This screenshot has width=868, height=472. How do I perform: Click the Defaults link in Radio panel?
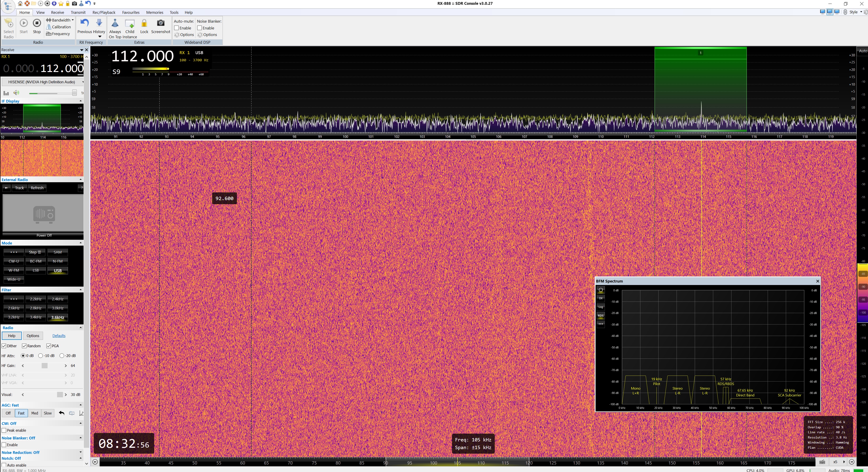[x=59, y=336]
